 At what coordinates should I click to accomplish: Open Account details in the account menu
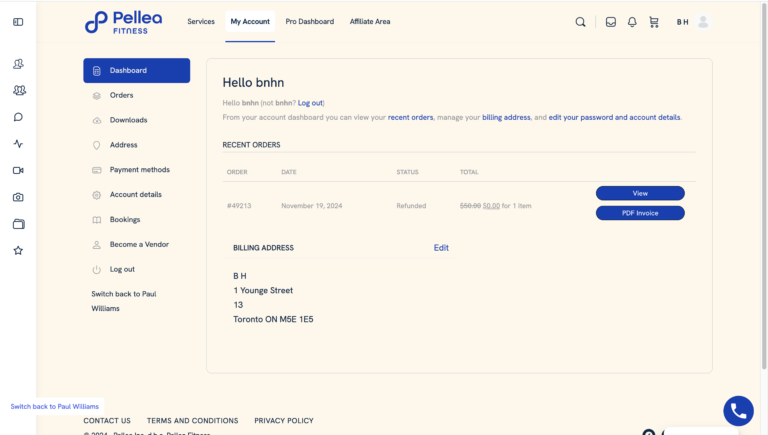[x=137, y=194]
